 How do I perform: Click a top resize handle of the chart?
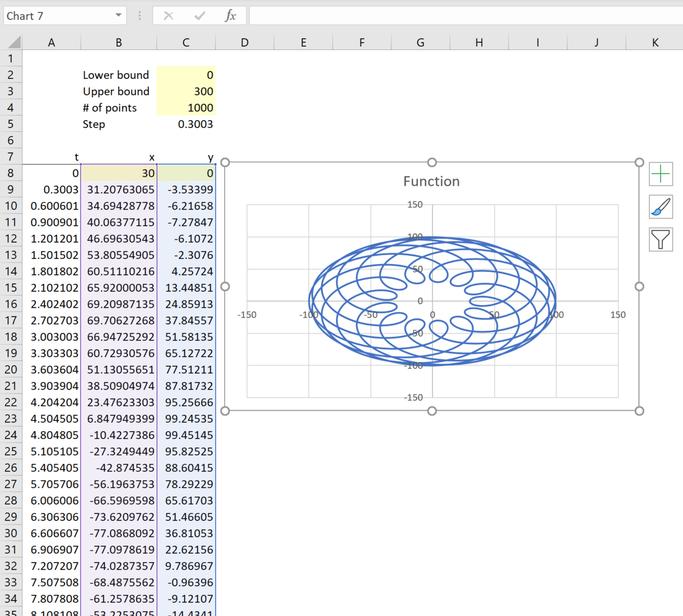coord(432,162)
